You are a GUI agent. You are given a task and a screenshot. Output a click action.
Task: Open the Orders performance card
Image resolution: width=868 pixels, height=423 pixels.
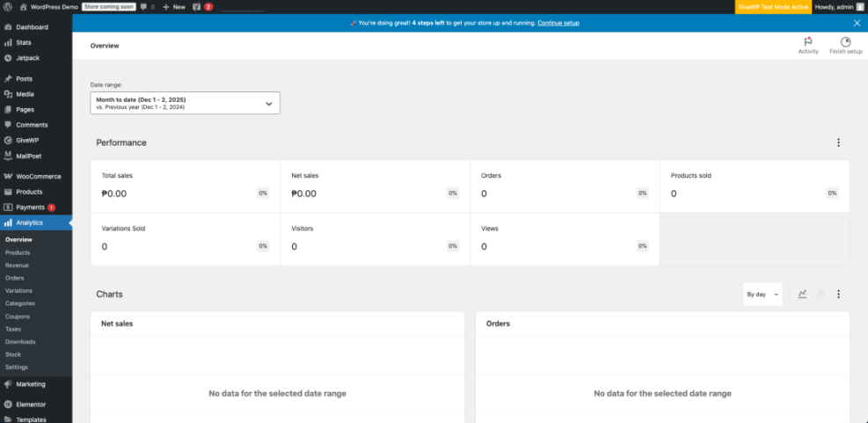click(565, 186)
